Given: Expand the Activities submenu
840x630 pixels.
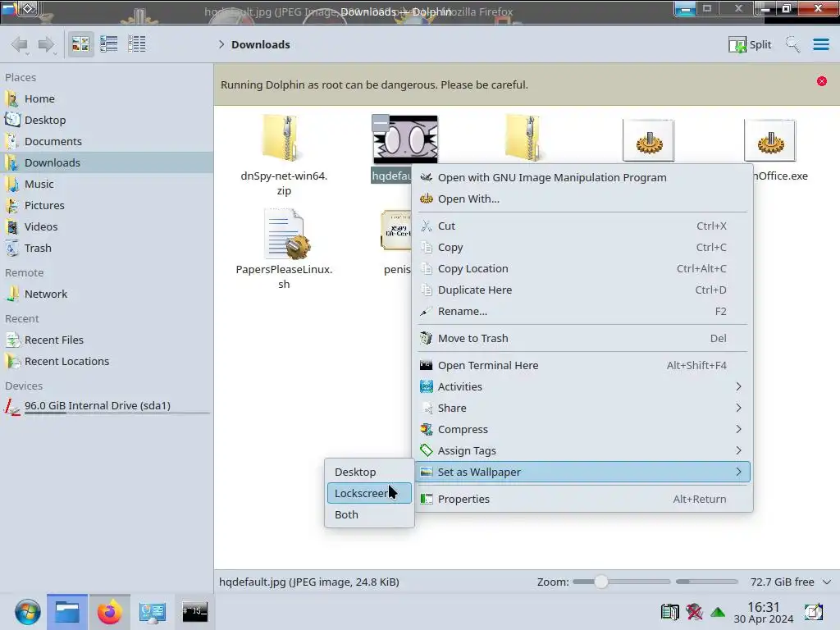Looking at the screenshot, I should point(582,387).
